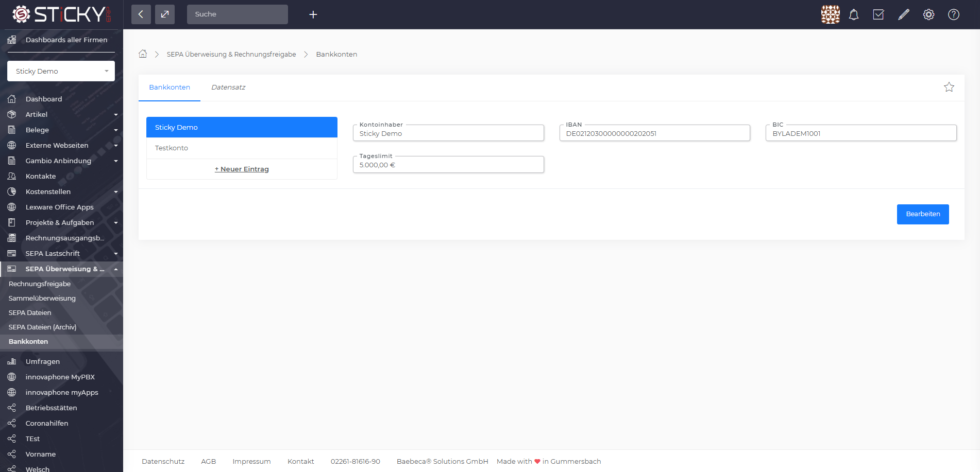Toggle fullscreen expand icon
This screenshot has width=980, height=472.
click(x=165, y=14)
